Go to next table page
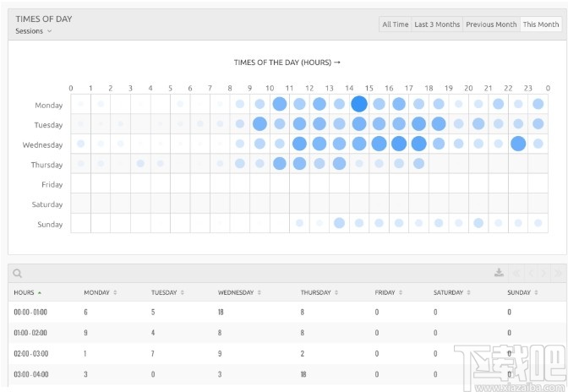This screenshot has height=392, width=568. [543, 273]
